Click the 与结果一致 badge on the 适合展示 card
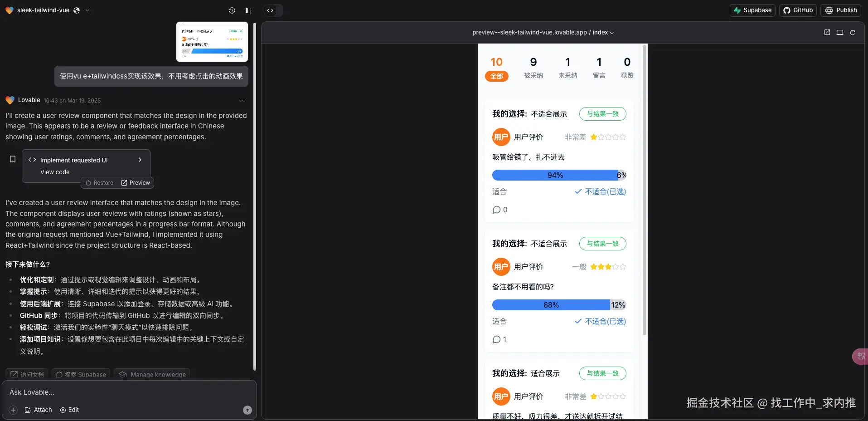 point(603,373)
